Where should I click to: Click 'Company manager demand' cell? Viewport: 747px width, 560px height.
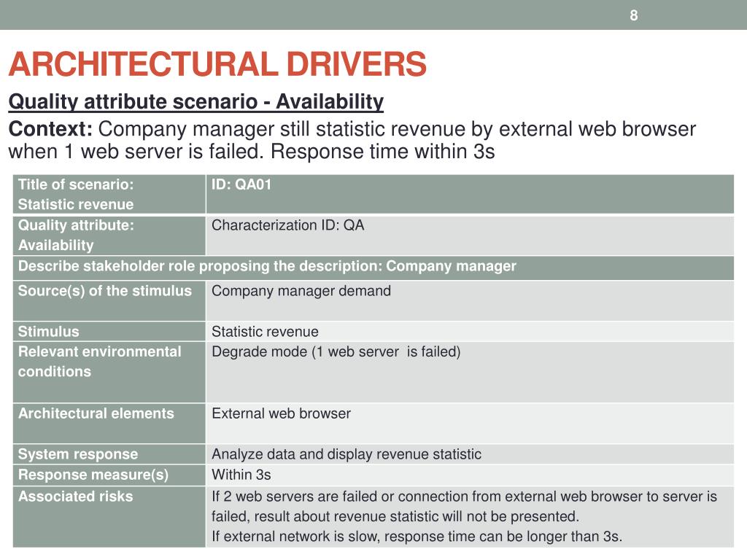(x=470, y=300)
